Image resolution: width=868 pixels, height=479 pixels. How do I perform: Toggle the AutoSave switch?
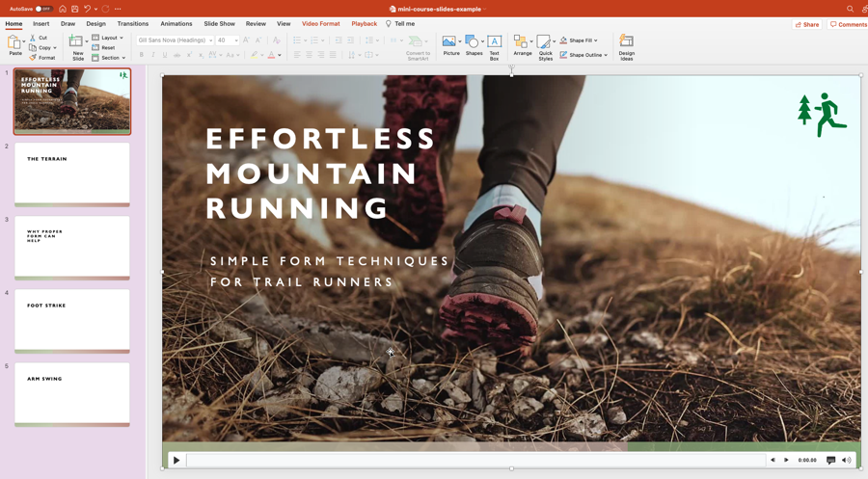[x=43, y=9]
